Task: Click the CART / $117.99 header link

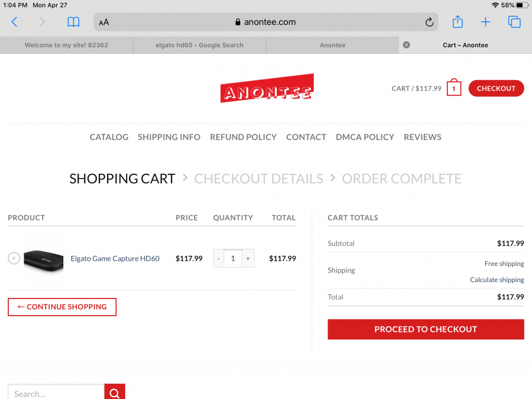Action: tap(416, 89)
